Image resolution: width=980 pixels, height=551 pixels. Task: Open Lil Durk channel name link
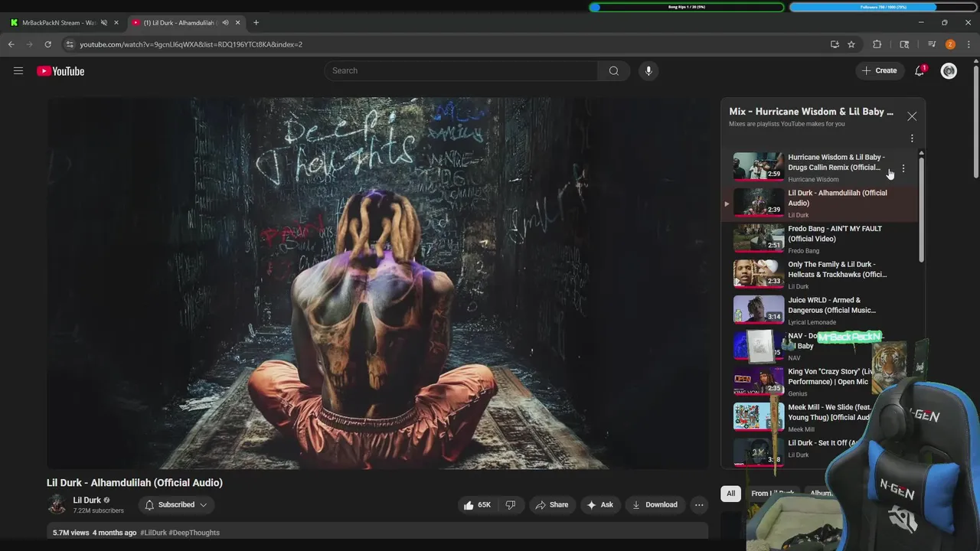(87, 500)
